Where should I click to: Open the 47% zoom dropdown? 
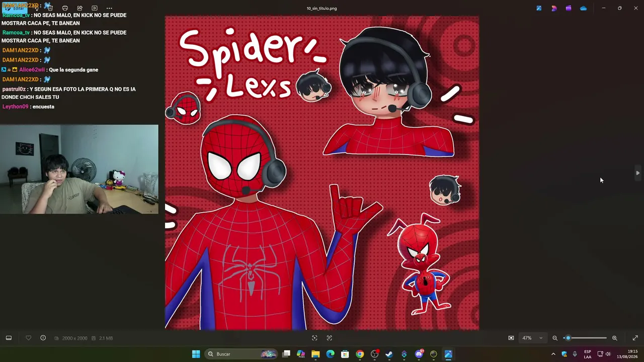[x=532, y=338]
